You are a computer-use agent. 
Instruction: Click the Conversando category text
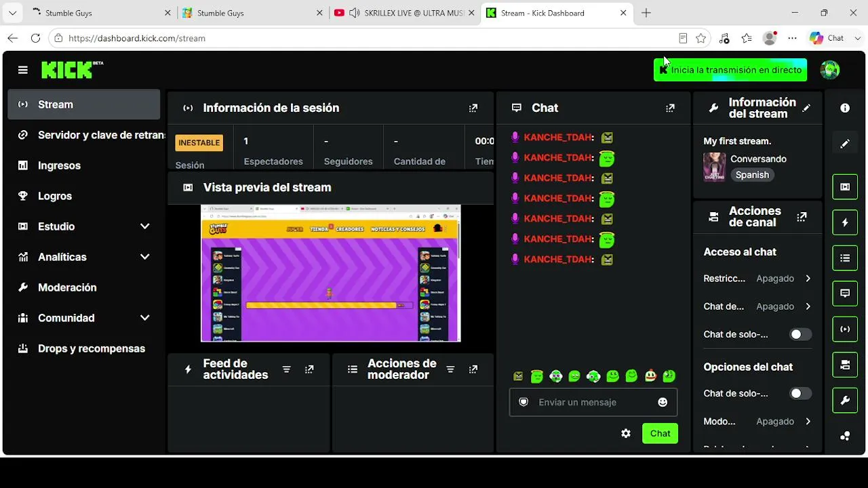[x=758, y=159]
